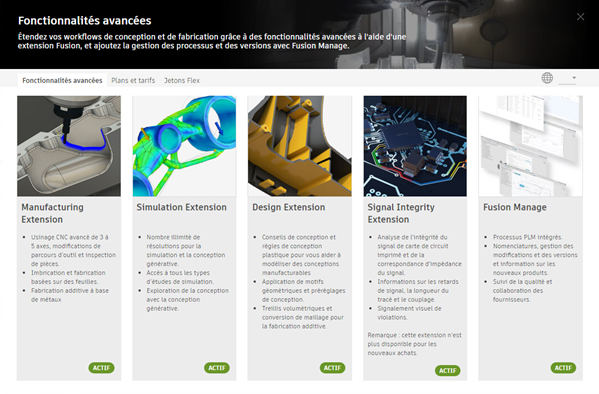Click 'Conseils de conception et règles' bullet

[x=301, y=255]
